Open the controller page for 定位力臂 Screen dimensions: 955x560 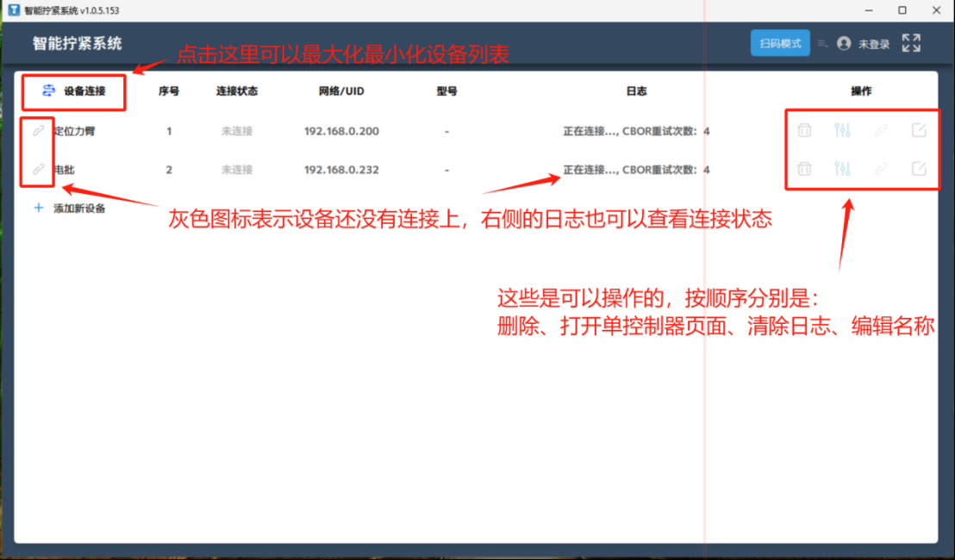(x=842, y=130)
